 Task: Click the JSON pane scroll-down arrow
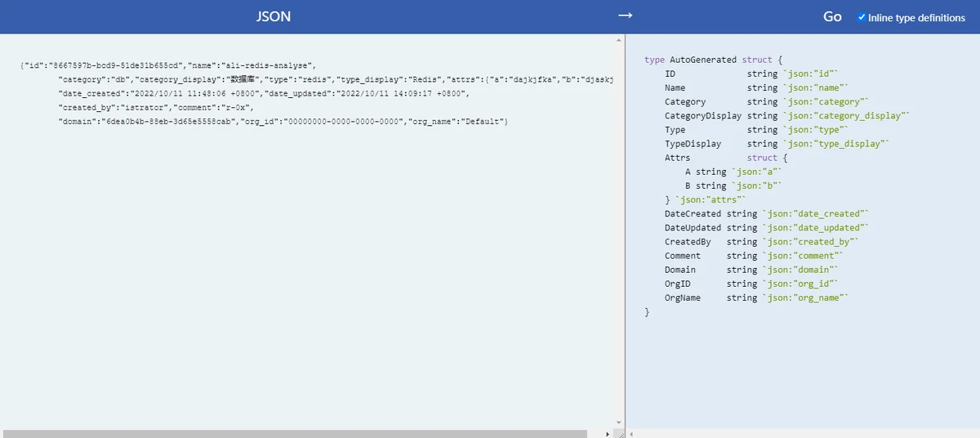619,422
